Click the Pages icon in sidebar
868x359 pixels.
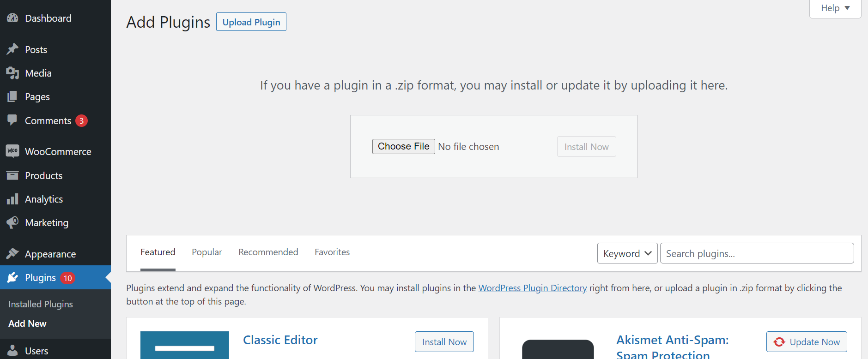click(12, 97)
